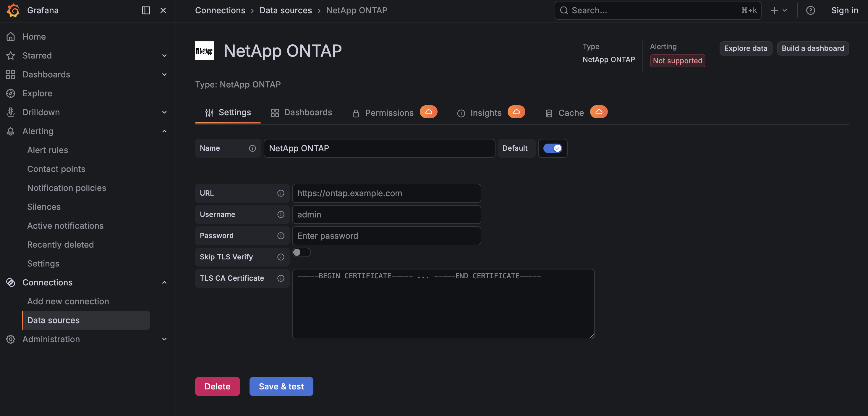Click the Administration gear icon
868x416 pixels.
click(10, 339)
